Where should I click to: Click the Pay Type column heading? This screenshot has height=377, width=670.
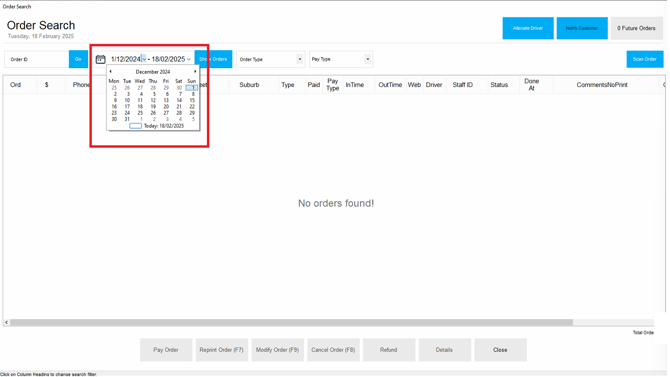click(x=333, y=85)
